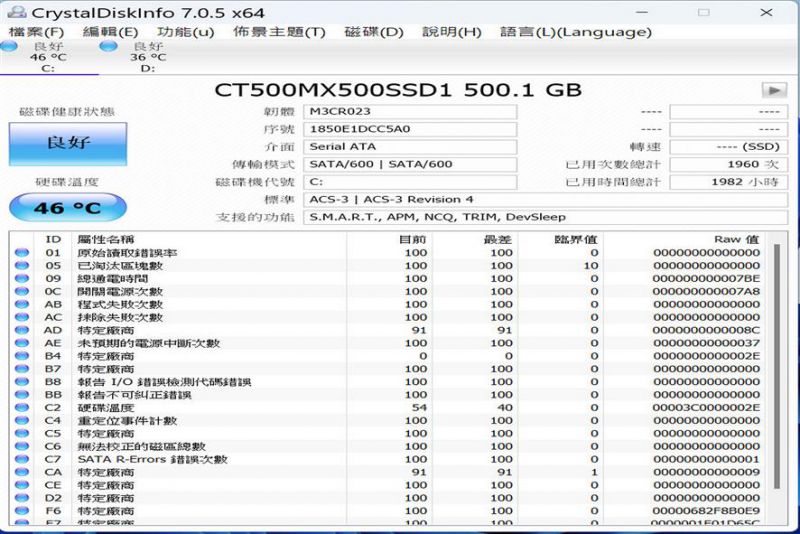Click the drive letter field C:

click(x=410, y=182)
